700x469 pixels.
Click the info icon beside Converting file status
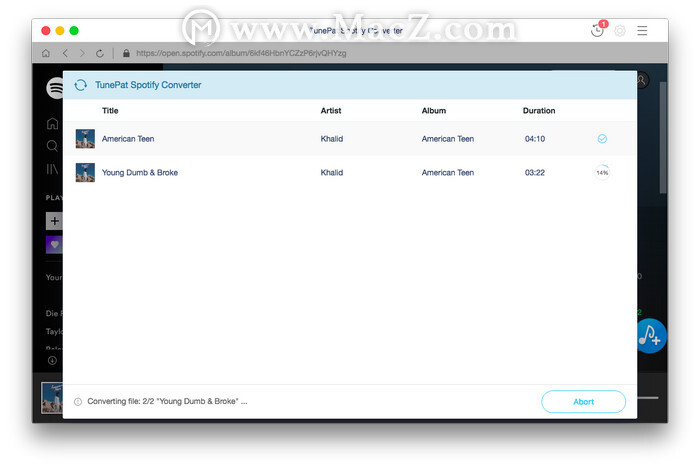(x=78, y=402)
